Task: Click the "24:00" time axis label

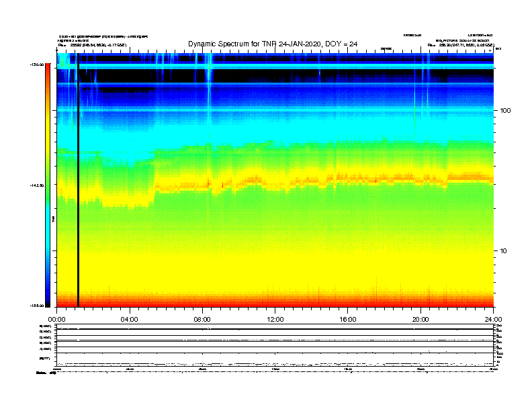Action: tap(493, 320)
